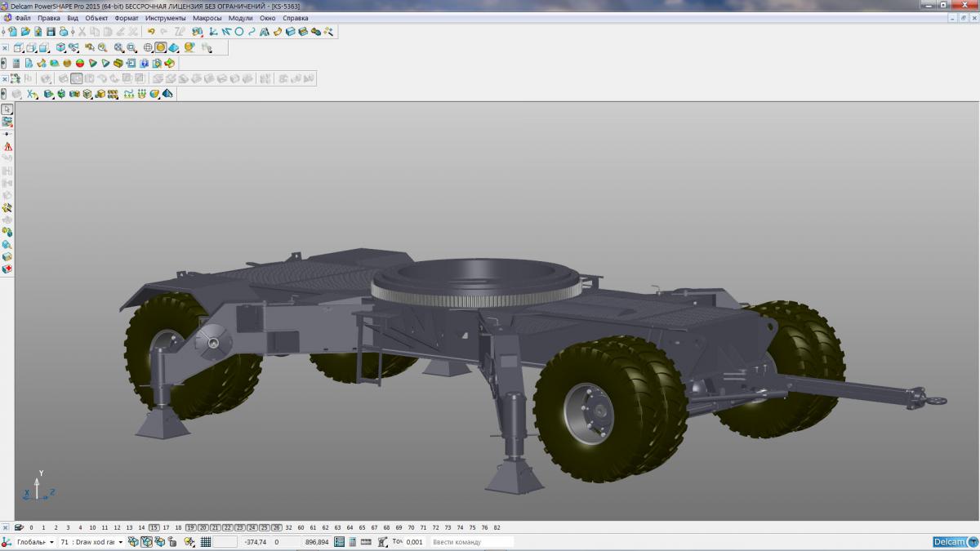Image resolution: width=980 pixels, height=551 pixels.
Task: Click the Open file folder icon
Action: click(x=25, y=31)
